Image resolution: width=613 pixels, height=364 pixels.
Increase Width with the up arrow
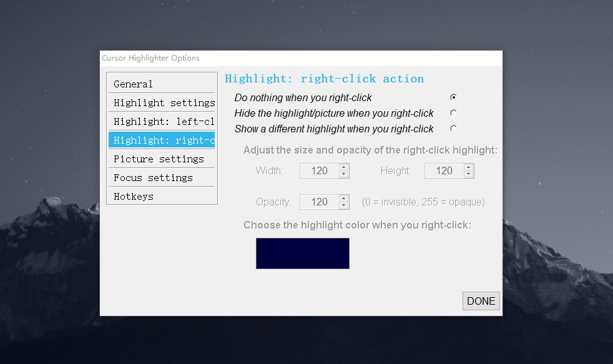point(343,167)
